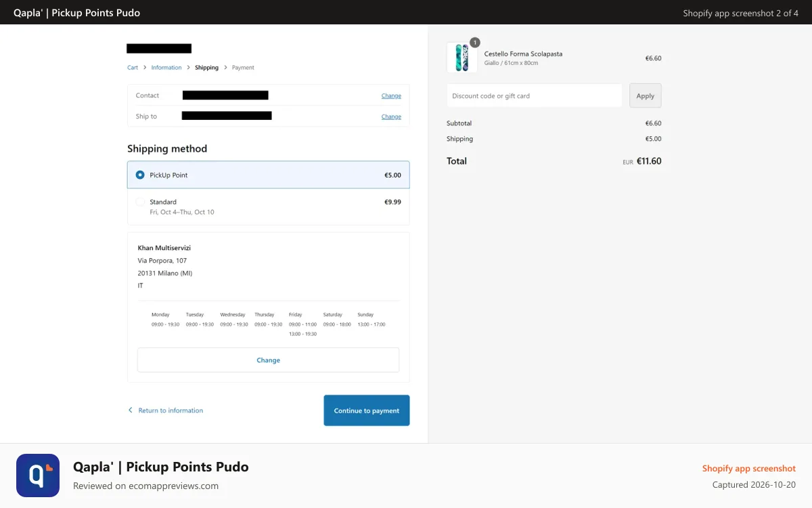Screen dimensions: 812x508
Task: Click the Monday opening hours column
Action: point(165,320)
